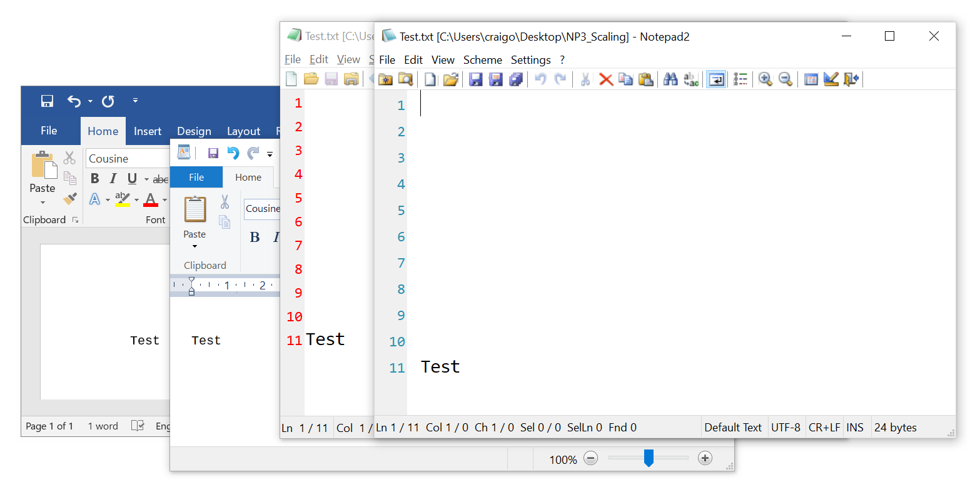Expand the Undo history dropdown in Word
The height and width of the screenshot is (487, 980).
click(90, 101)
